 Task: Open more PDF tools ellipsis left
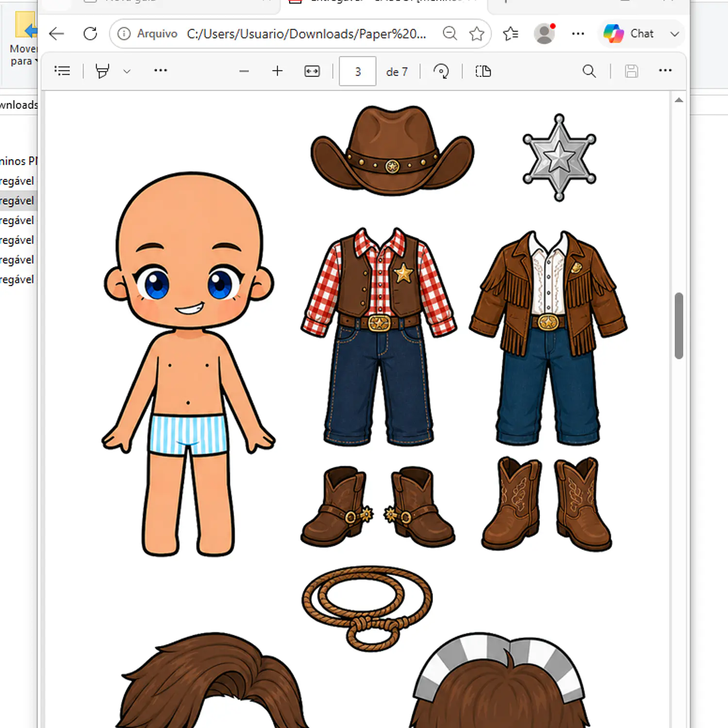[161, 71]
